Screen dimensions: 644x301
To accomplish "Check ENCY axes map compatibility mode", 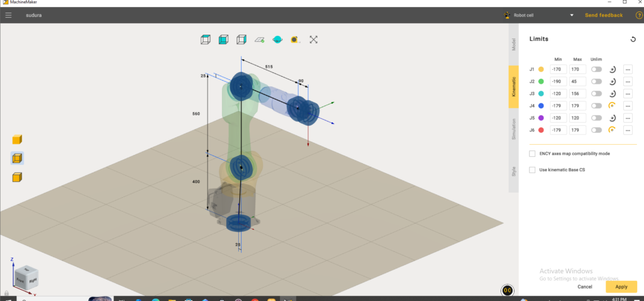I will click(x=533, y=154).
